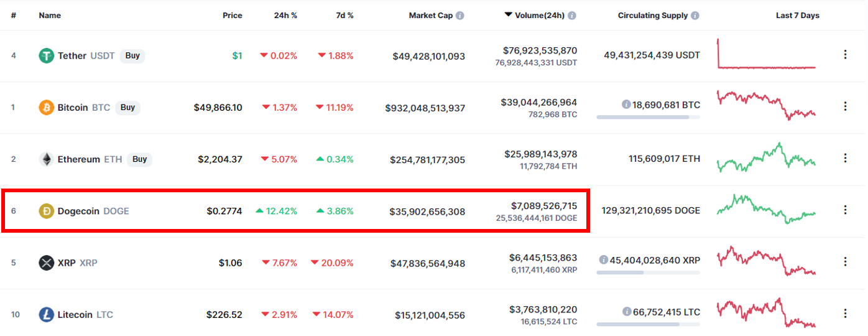Sort table by the Price column header
868x336 pixels.
[232, 16]
